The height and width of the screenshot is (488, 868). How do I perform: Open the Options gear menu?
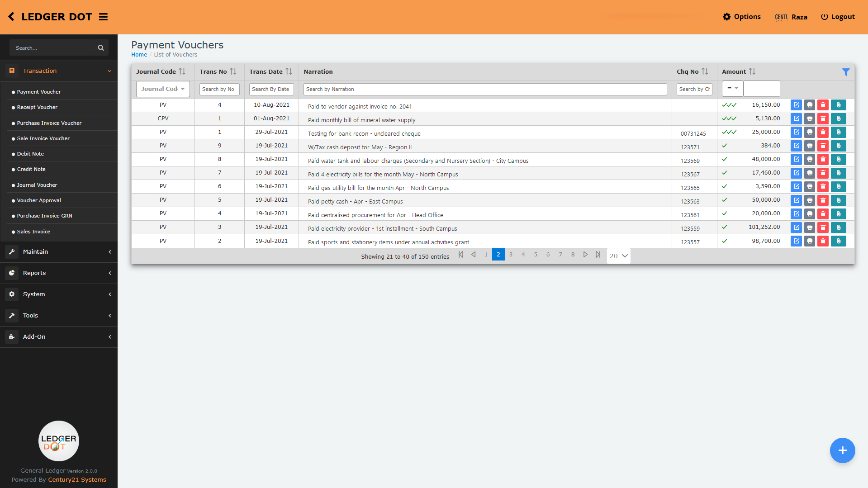742,17
